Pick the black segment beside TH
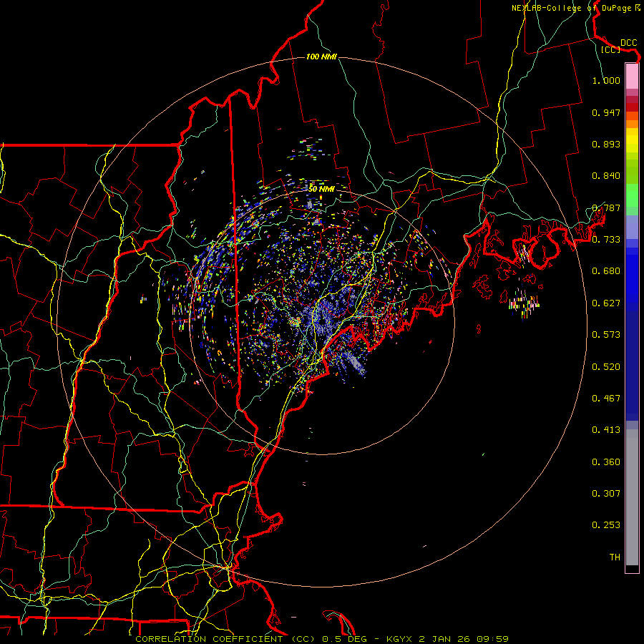Image resolution: width=644 pixels, height=644 pixels. 632,568
